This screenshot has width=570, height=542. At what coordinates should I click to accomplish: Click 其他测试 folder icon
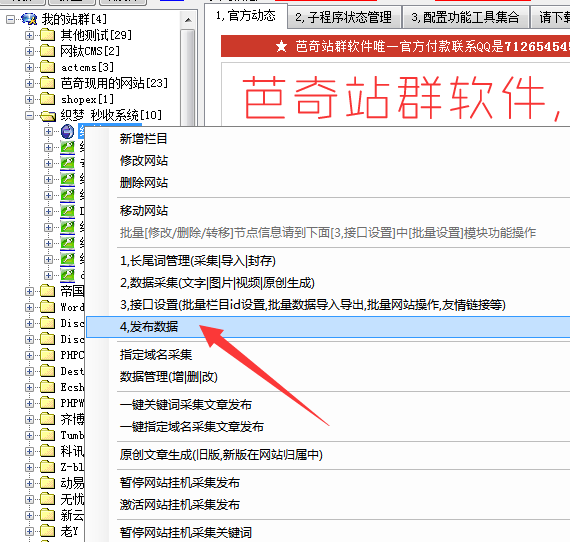click(x=47, y=35)
